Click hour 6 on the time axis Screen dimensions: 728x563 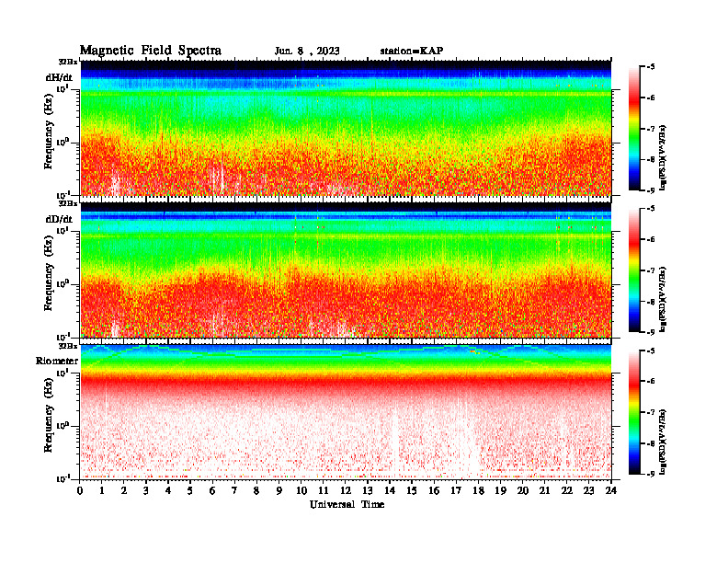click(212, 491)
